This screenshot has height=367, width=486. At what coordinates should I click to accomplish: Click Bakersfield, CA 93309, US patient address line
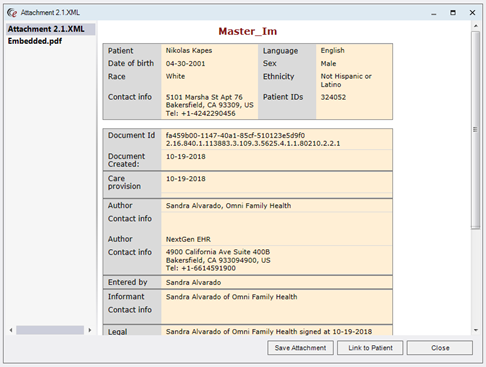210,105
